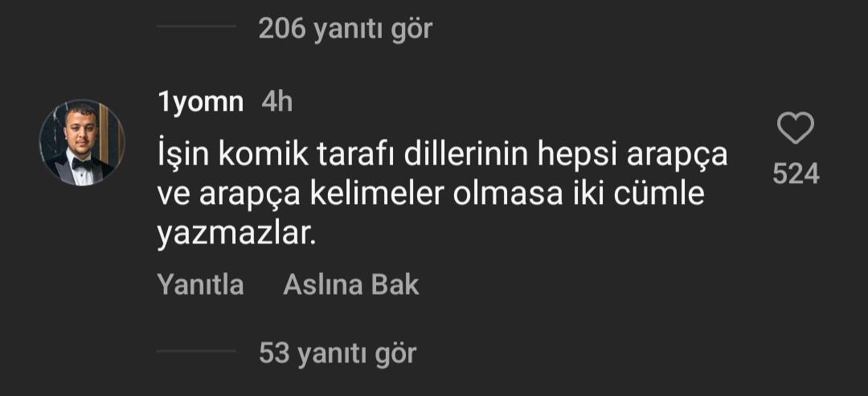Screen dimensions: 868x396
Task: Click the divider line beside 206 yanıtı
Action: point(197,26)
